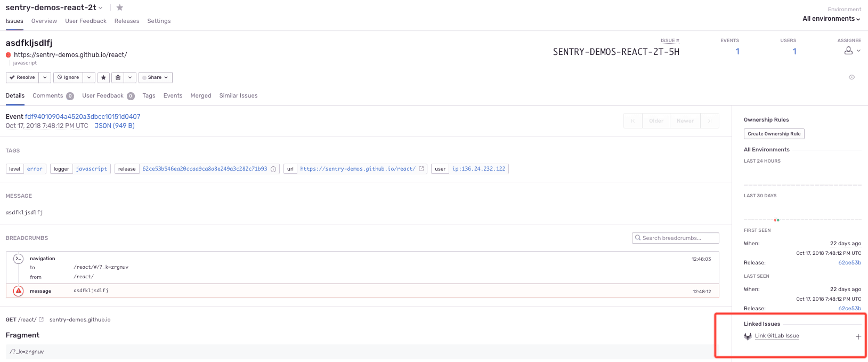Expand the Ignore options arrow
The height and width of the screenshot is (362, 868).
[x=89, y=77]
